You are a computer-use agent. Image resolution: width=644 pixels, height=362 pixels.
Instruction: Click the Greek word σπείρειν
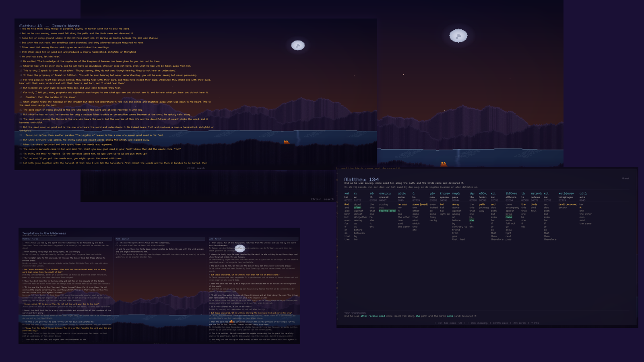[x=385, y=193]
